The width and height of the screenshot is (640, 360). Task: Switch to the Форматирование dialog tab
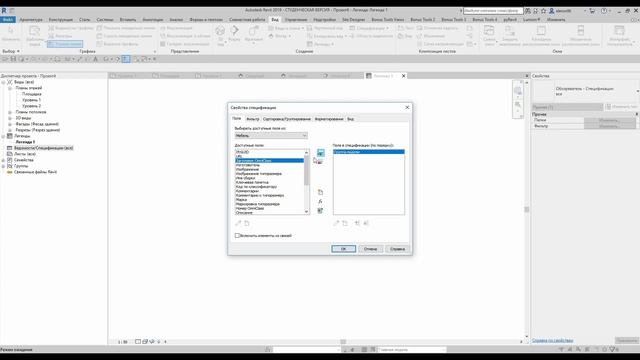[329, 119]
